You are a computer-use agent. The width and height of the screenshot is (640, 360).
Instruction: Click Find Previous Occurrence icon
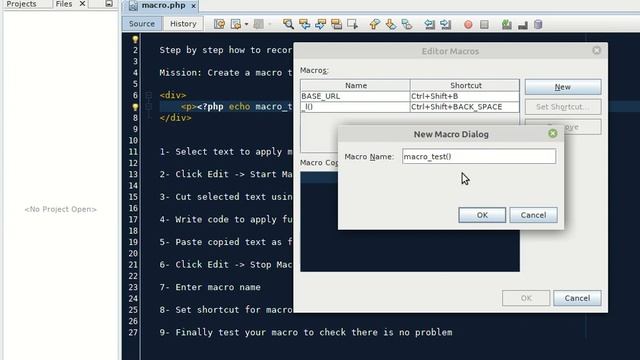click(x=304, y=24)
